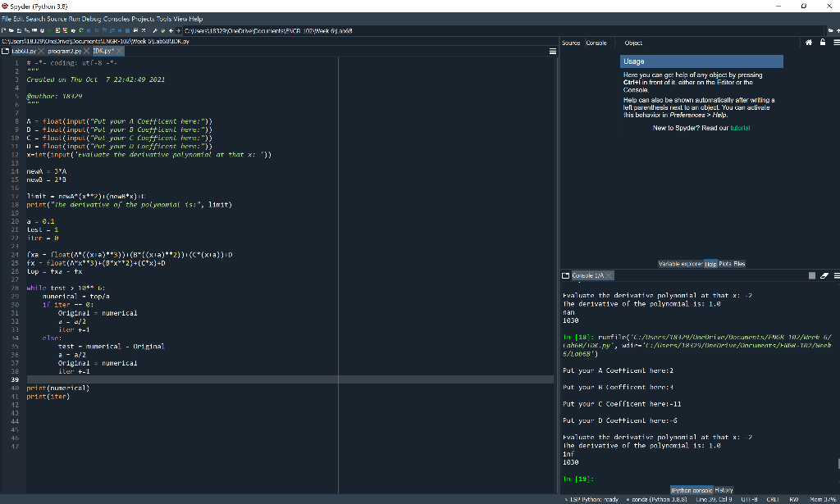Open the editor pane options menu
Screen dimensions: 840x504
point(553,51)
